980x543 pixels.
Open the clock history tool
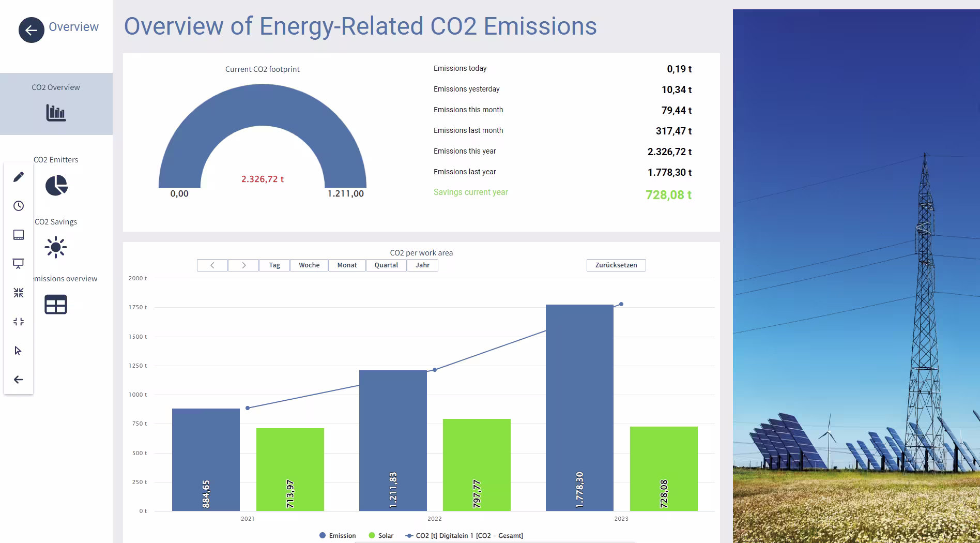pos(19,206)
